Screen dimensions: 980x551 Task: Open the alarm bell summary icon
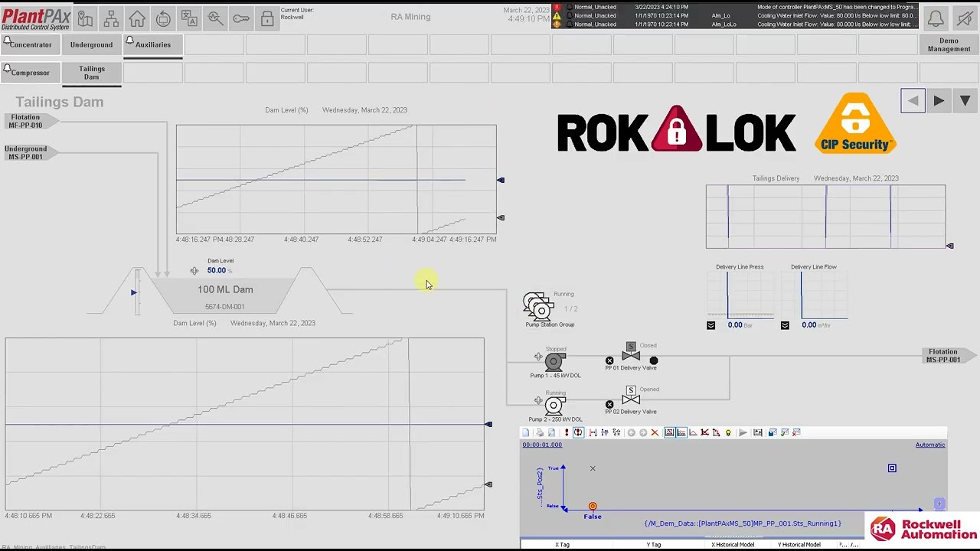point(936,18)
